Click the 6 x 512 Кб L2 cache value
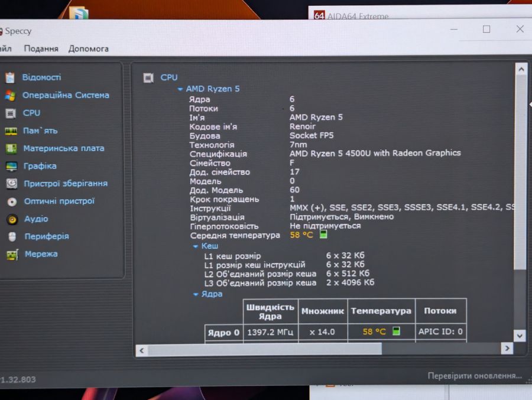Viewport: 532px width, 400px height. pyautogui.click(x=348, y=274)
